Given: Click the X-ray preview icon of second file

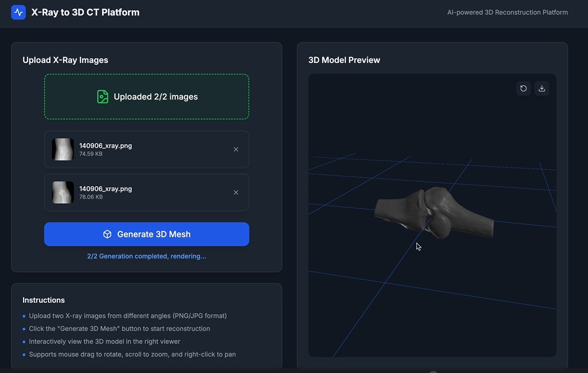Looking at the screenshot, I should (63, 192).
